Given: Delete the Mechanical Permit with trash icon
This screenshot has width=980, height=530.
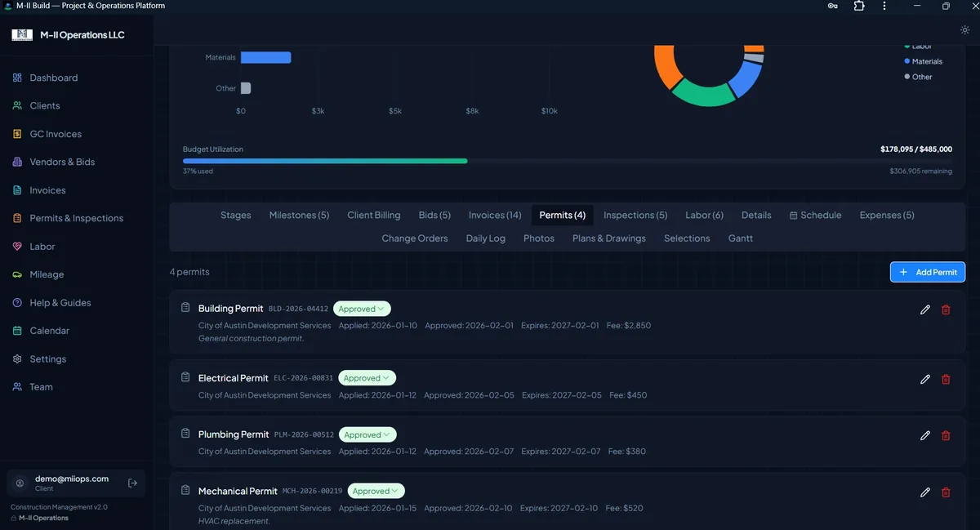Looking at the screenshot, I should [946, 492].
